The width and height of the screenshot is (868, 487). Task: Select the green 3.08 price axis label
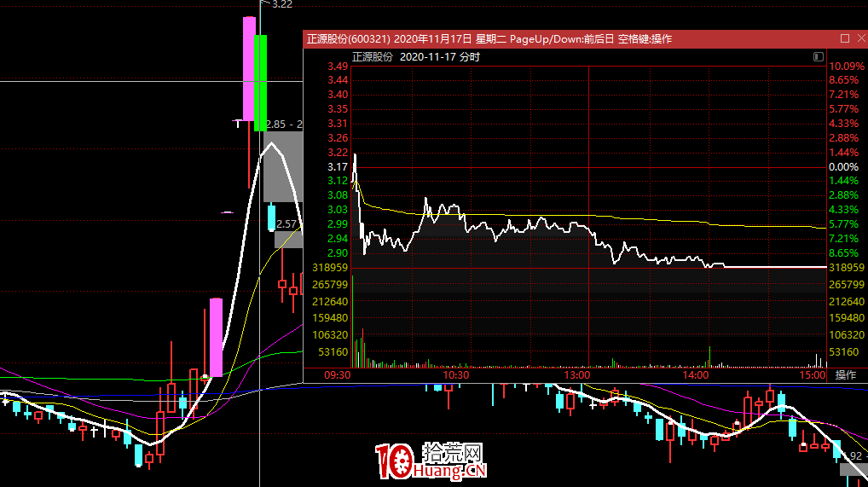[x=338, y=195]
